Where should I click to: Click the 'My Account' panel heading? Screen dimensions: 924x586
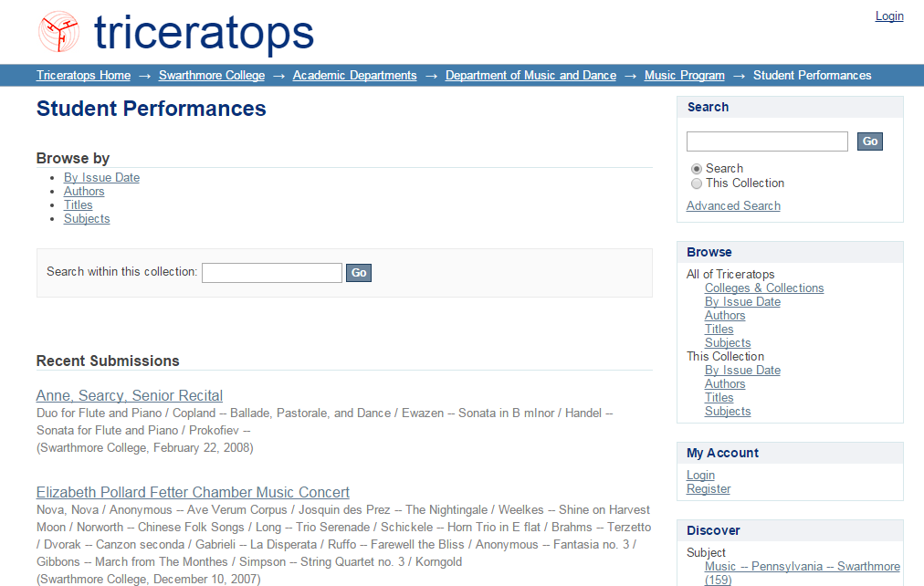722,453
